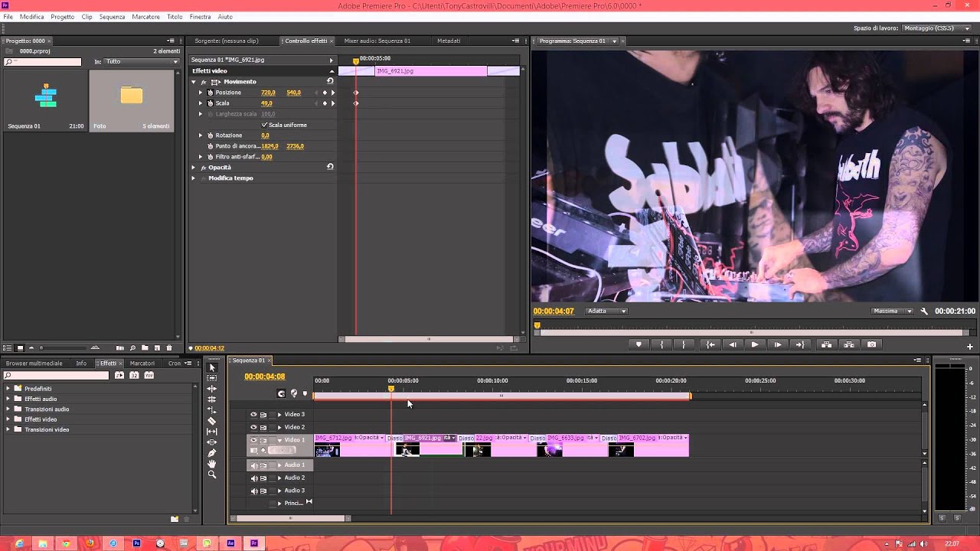Click Play in Program monitor
980x551 pixels.
(755, 344)
